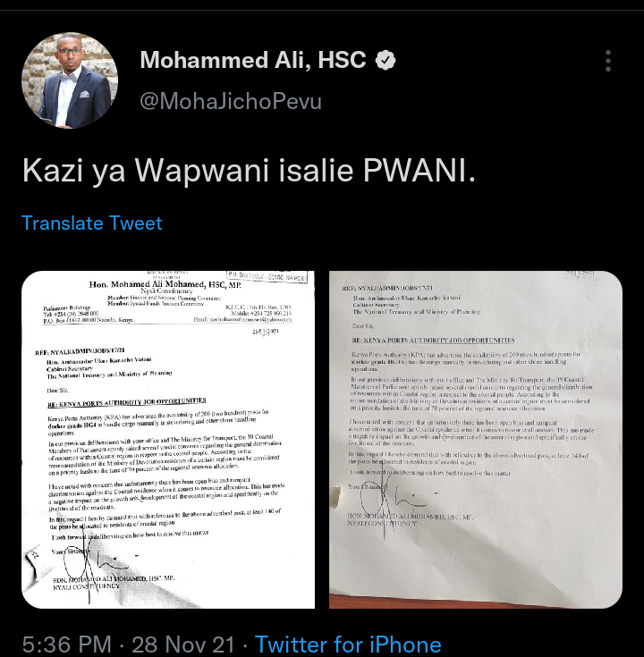This screenshot has width=644, height=657.
Task: Open the right photographed letter image
Action: tap(476, 440)
